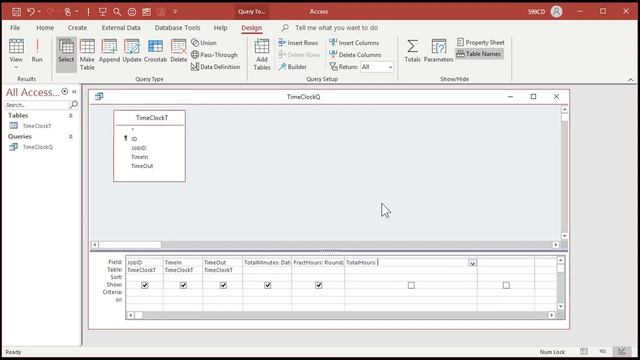640x360 pixels.
Task: Open the query Parameters dialog
Action: coord(438,51)
